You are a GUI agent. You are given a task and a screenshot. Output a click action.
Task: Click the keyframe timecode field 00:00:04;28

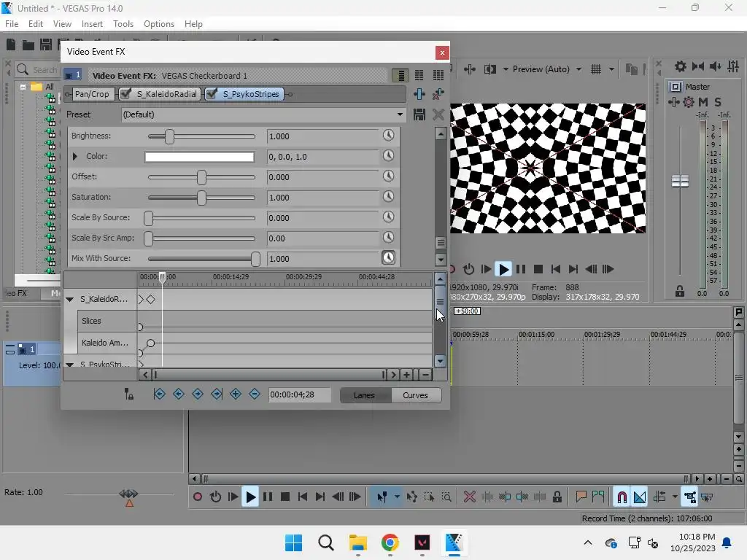coord(299,394)
